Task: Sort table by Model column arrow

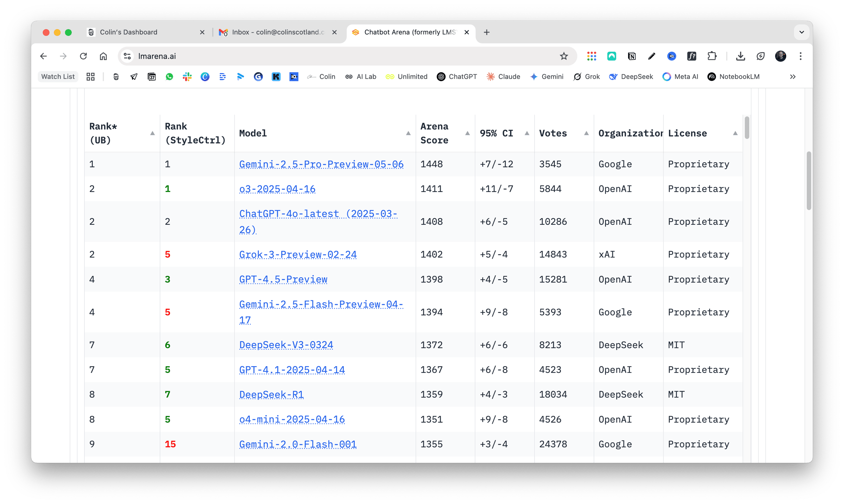Action: click(408, 133)
